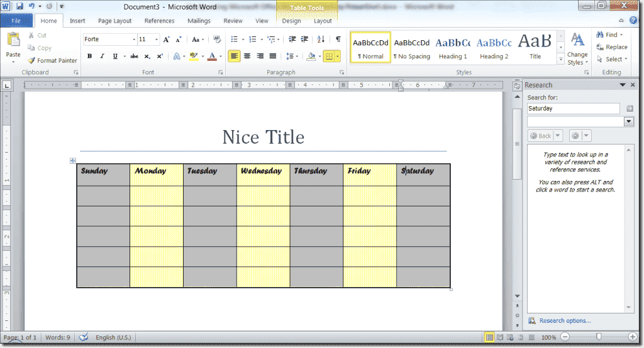Click the spelling check status icon
Viewport: 644px width, 348px height.
click(84, 337)
